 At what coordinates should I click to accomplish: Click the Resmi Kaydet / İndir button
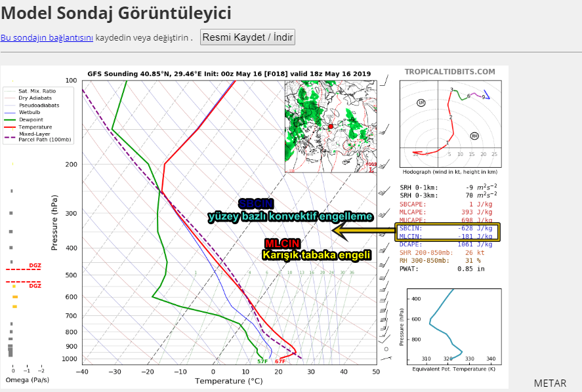click(247, 37)
